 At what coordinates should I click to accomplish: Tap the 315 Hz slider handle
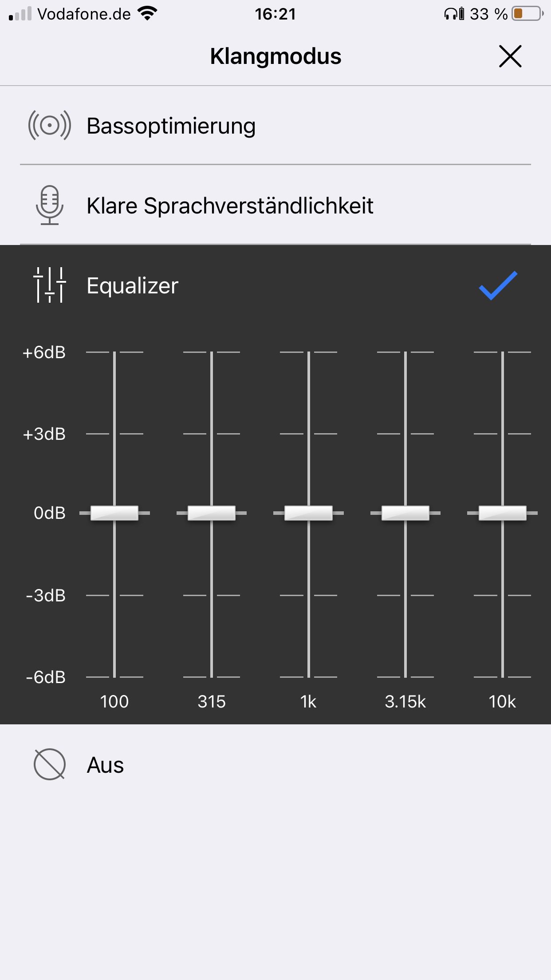tap(212, 513)
